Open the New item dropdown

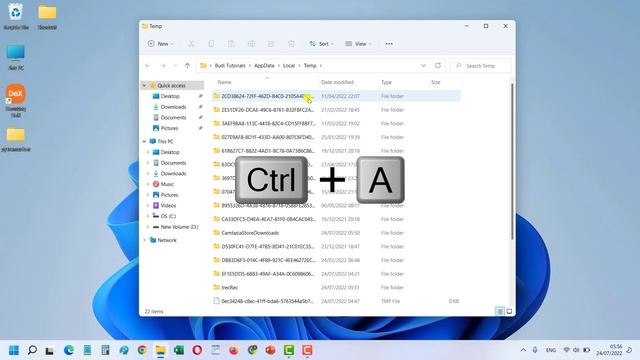pyautogui.click(x=160, y=44)
